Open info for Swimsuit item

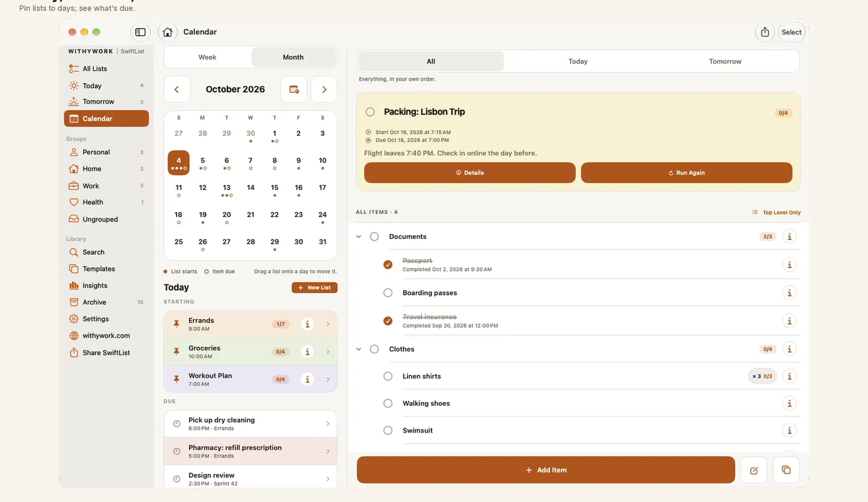(789, 430)
